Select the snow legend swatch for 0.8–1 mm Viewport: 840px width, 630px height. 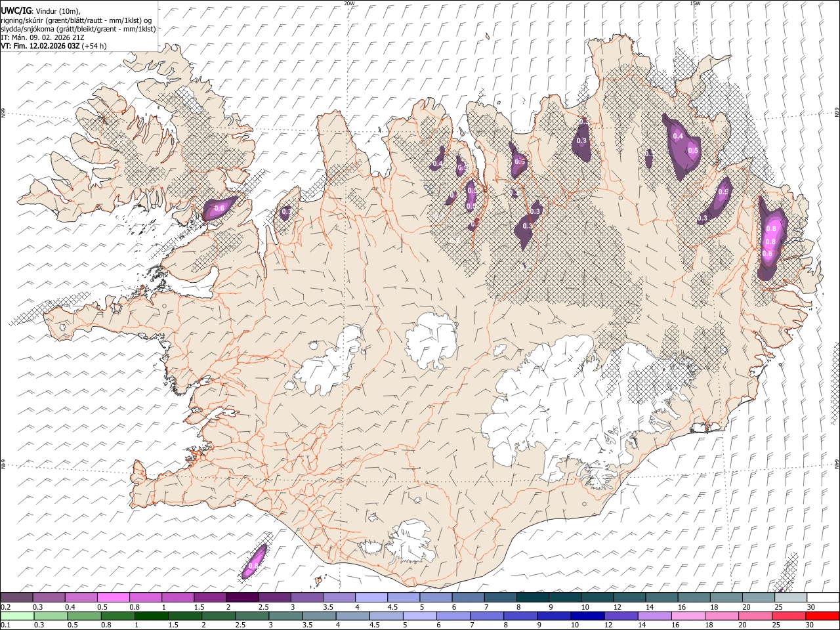pos(146,597)
